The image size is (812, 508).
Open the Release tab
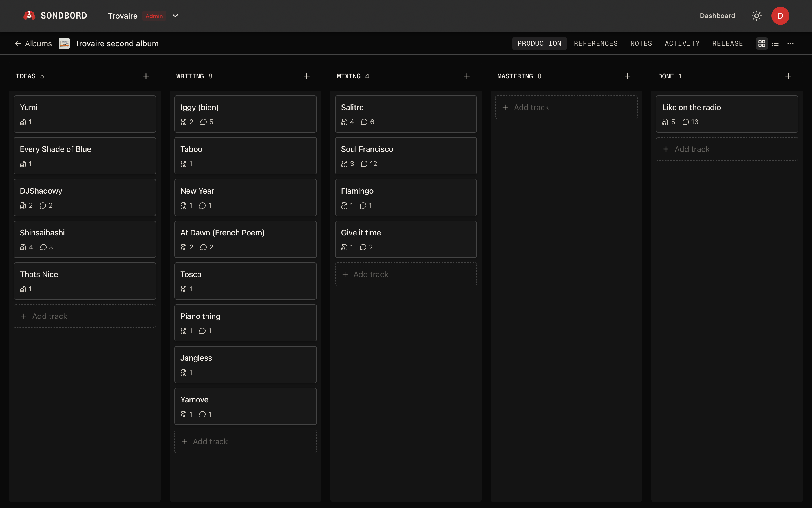(727, 43)
